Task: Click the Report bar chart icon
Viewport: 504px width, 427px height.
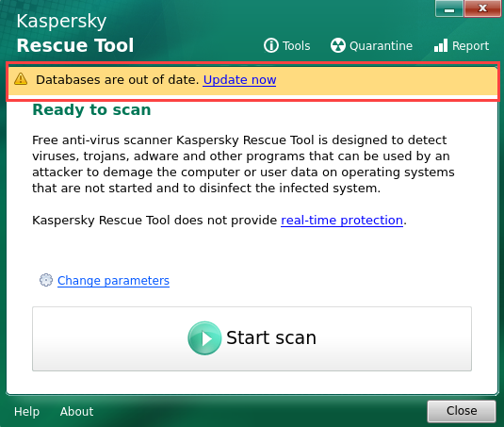Action: click(441, 45)
